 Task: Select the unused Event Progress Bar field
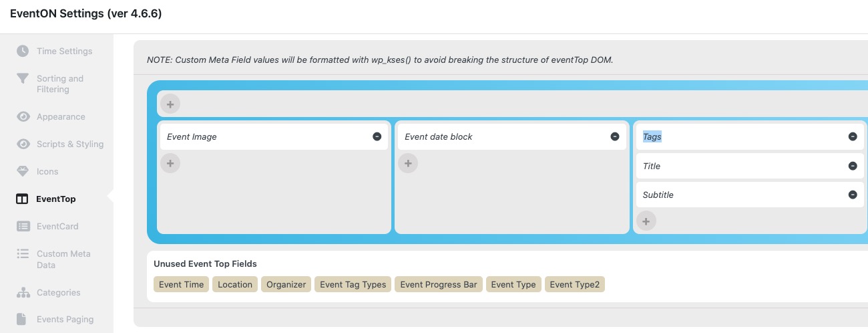(439, 284)
